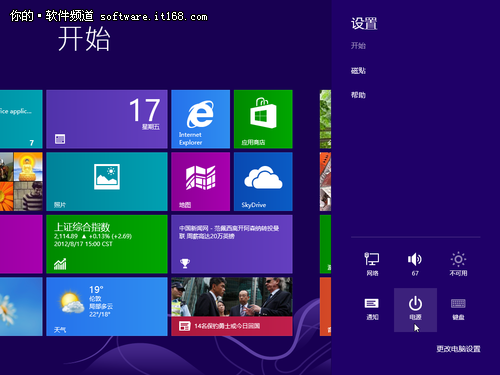Open the daisy flower Desktop tile

(x=21, y=307)
